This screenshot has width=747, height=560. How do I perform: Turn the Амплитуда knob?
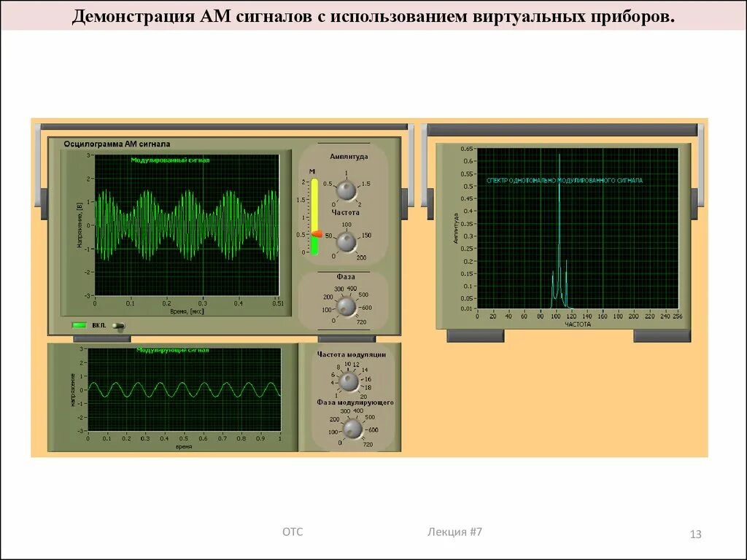(x=346, y=191)
